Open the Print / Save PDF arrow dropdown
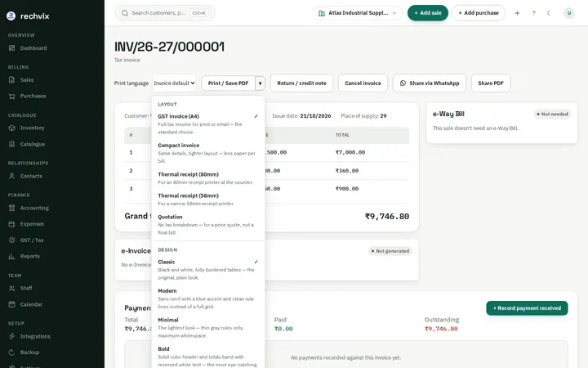This screenshot has width=588, height=368. click(260, 83)
